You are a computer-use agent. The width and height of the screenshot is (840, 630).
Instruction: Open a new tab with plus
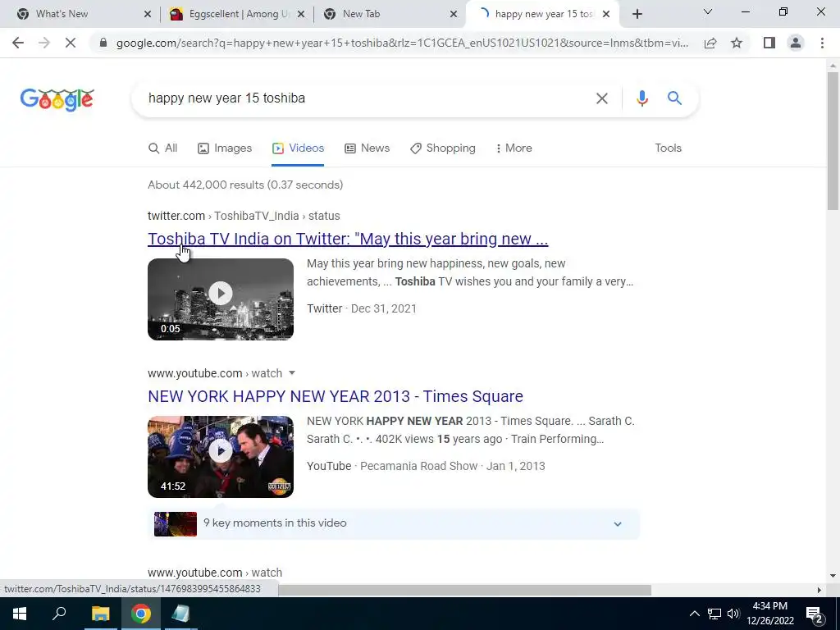coord(637,14)
